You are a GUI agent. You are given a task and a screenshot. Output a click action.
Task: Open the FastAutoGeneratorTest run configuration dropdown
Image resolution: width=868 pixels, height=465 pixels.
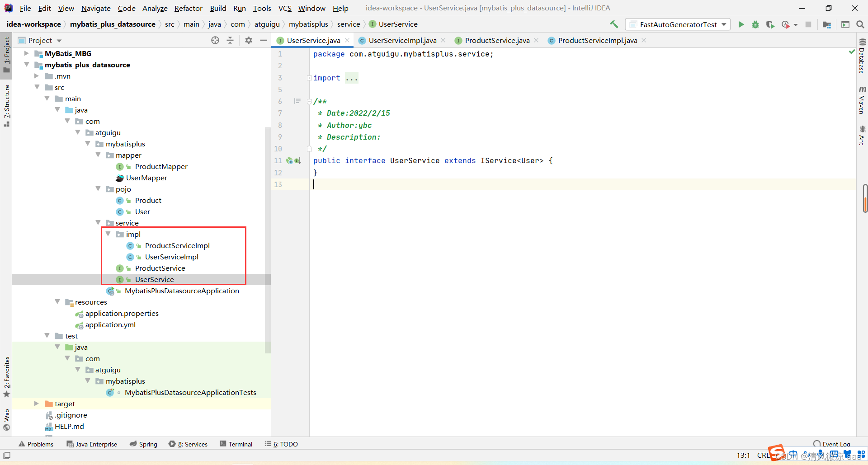point(678,24)
